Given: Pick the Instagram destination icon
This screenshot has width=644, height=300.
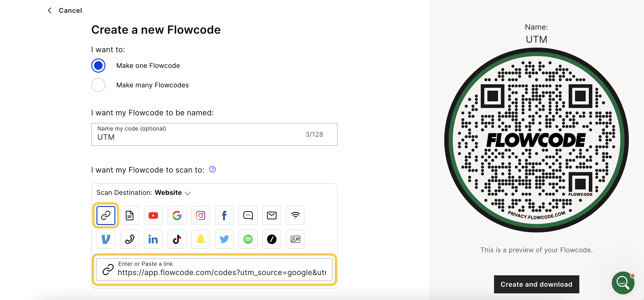Looking at the screenshot, I should point(200,215).
